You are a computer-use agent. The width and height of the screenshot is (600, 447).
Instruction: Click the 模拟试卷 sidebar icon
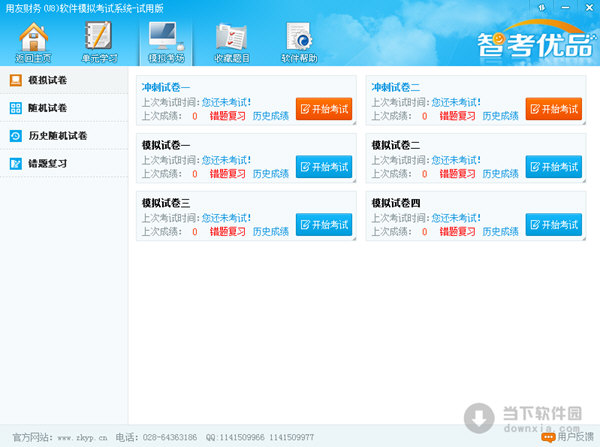tap(16, 80)
